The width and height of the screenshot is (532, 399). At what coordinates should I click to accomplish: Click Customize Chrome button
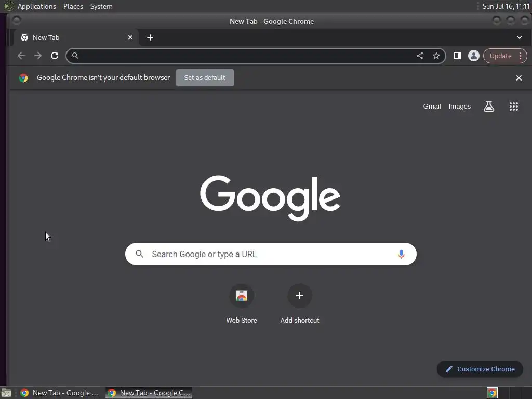[480, 369]
